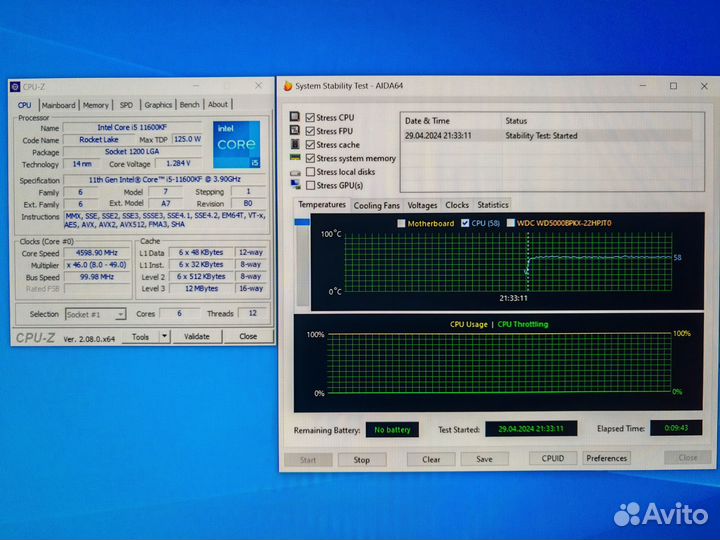This screenshot has width=720, height=540.
Task: Click the local disks drive icon
Action: pyautogui.click(x=295, y=172)
